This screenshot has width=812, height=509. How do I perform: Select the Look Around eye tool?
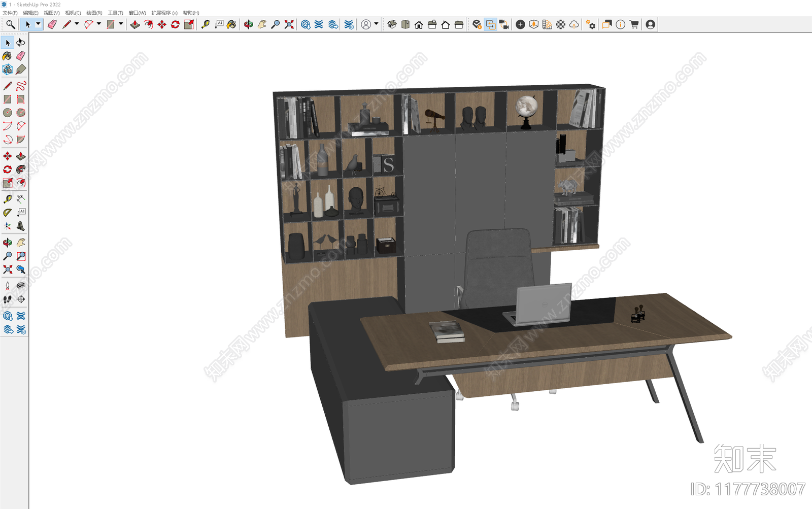click(21, 286)
